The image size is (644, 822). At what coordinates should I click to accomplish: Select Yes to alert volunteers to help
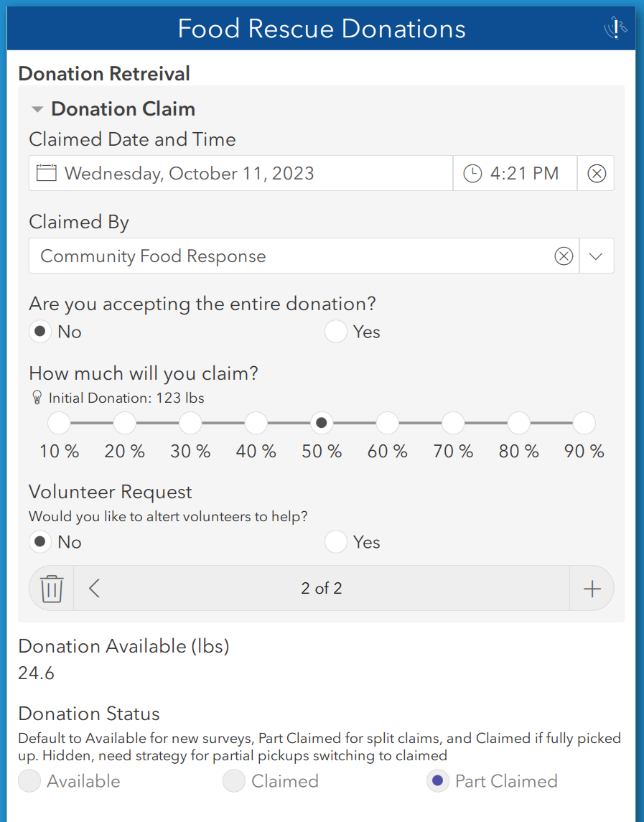pyautogui.click(x=335, y=541)
